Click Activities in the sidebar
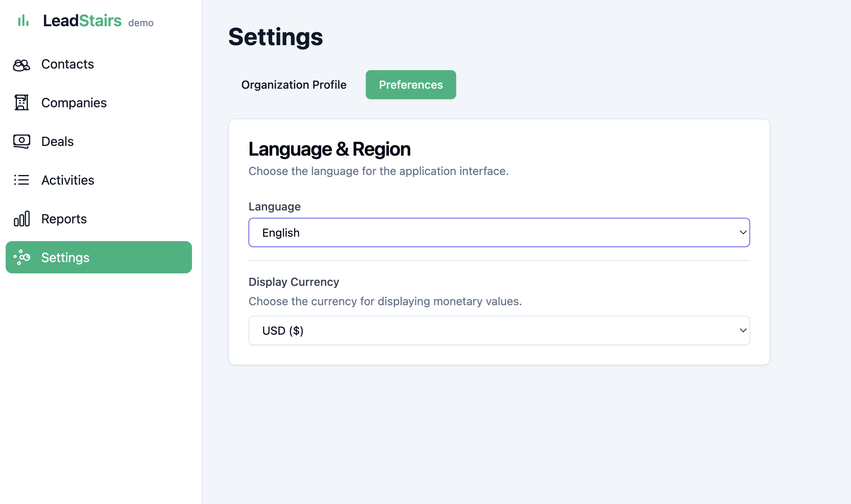Image resolution: width=851 pixels, height=504 pixels. pos(68,180)
